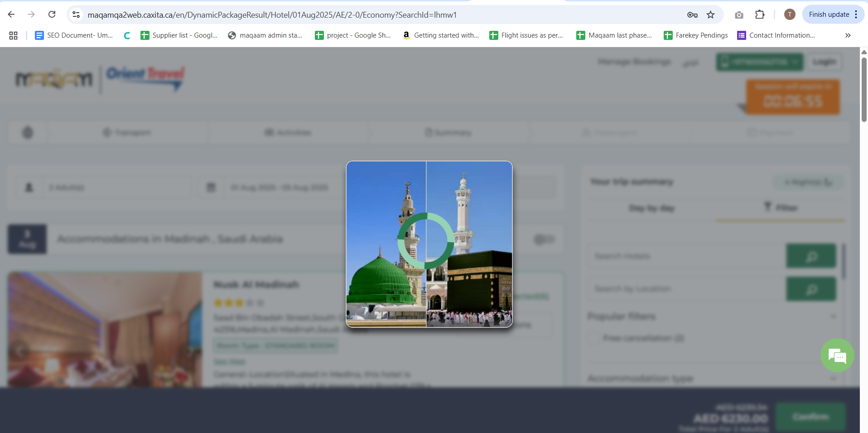Collapse the Popular filters section
Image resolution: width=868 pixels, height=433 pixels.
click(833, 316)
